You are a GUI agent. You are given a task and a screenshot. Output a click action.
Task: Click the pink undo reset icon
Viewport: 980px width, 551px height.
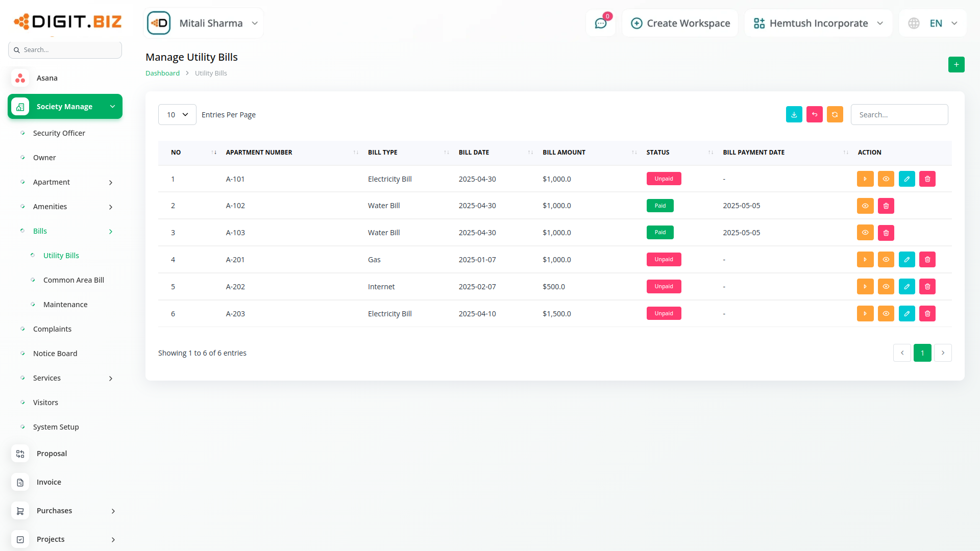click(814, 115)
